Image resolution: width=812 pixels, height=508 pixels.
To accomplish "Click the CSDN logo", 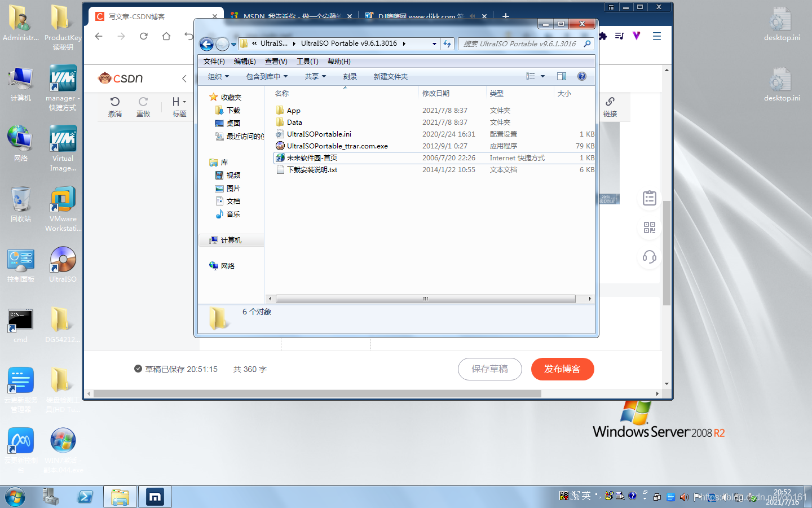I will (x=120, y=78).
